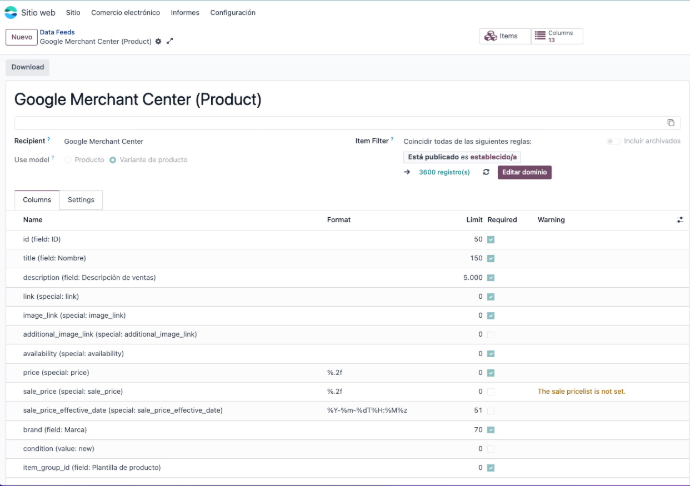Click the expand arrows icon near record title
Viewport: 690px width, 486px height.
(x=170, y=41)
